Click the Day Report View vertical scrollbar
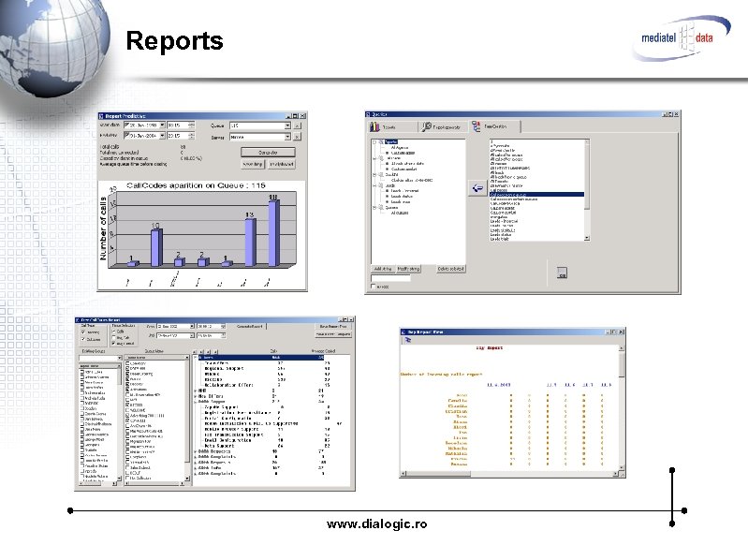Viewport: 748px width, 560px height. [622, 408]
